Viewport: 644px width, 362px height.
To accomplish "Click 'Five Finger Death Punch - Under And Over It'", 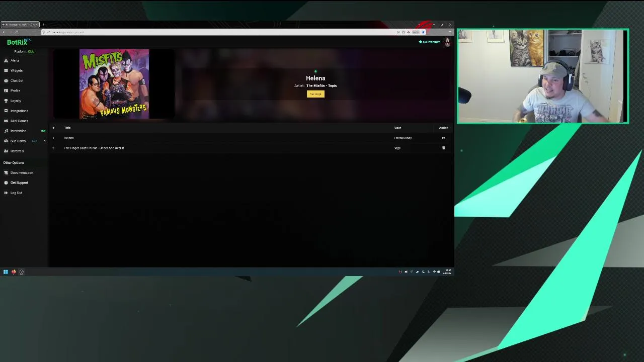I will tap(94, 148).
